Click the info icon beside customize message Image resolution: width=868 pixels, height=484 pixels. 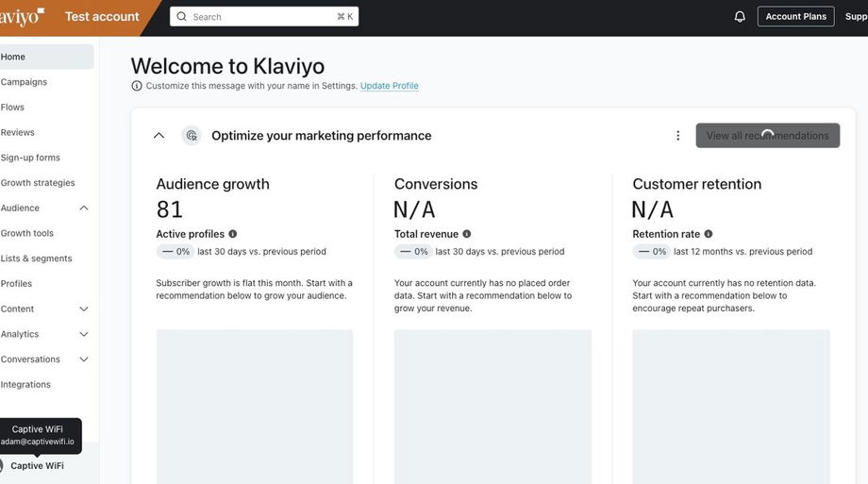137,86
